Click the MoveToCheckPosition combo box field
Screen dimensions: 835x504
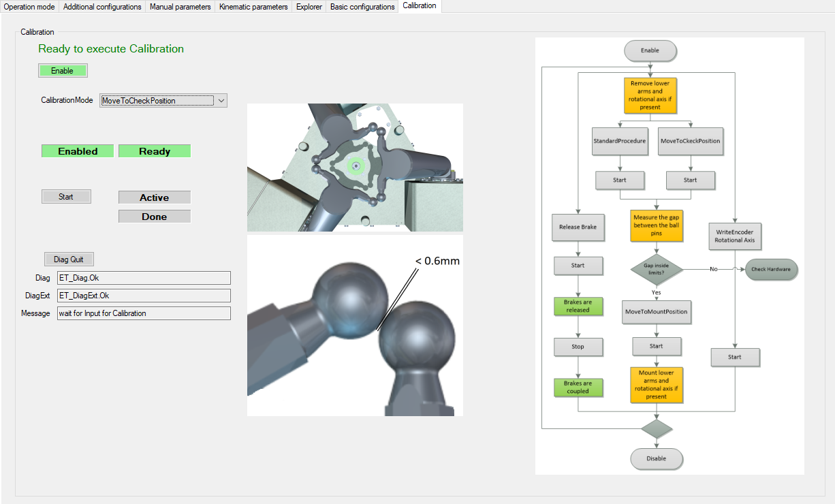click(157, 101)
